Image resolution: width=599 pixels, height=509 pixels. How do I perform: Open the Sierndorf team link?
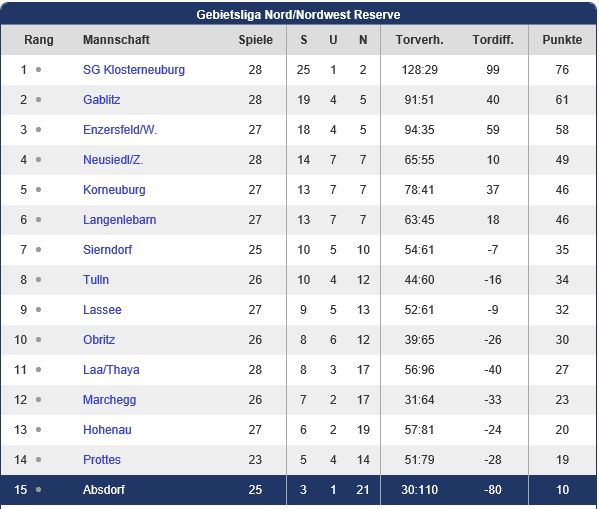(x=107, y=250)
